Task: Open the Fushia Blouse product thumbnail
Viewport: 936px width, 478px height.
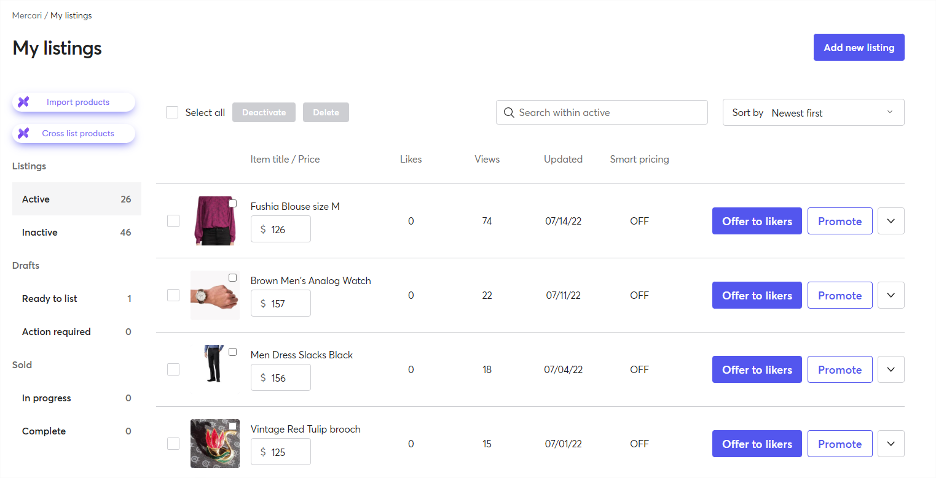Action: [215, 221]
